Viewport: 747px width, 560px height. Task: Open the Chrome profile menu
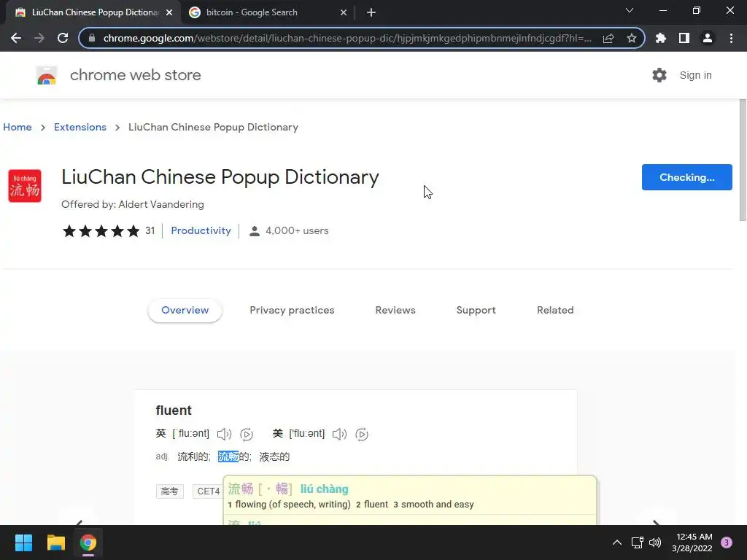click(x=708, y=38)
